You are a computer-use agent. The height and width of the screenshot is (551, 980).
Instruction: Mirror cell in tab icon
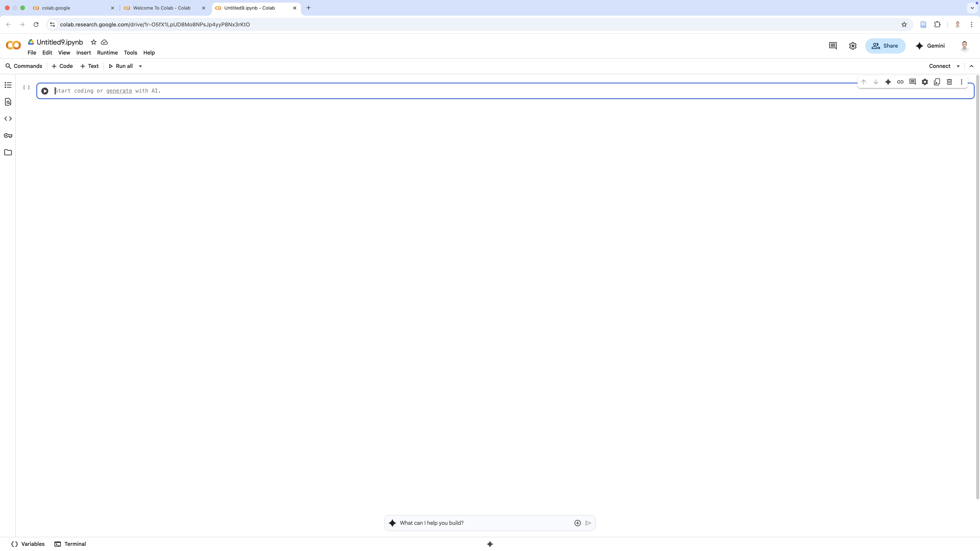(937, 82)
